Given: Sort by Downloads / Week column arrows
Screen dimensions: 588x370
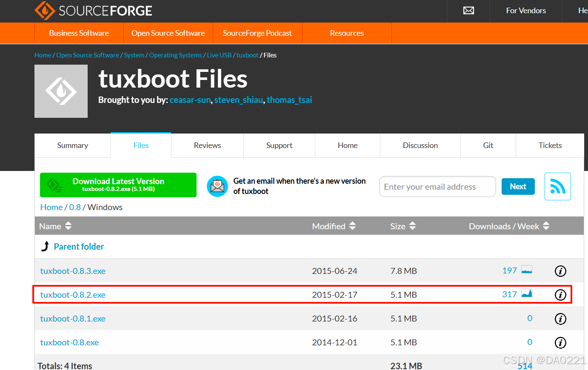Looking at the screenshot, I should click(546, 226).
